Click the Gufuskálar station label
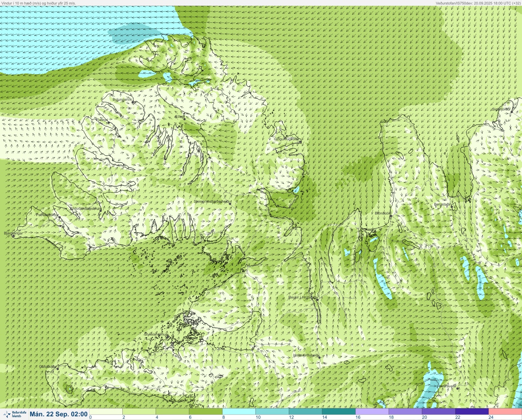Image resolution: width=522 pixels, height=420 pixels. point(47,366)
